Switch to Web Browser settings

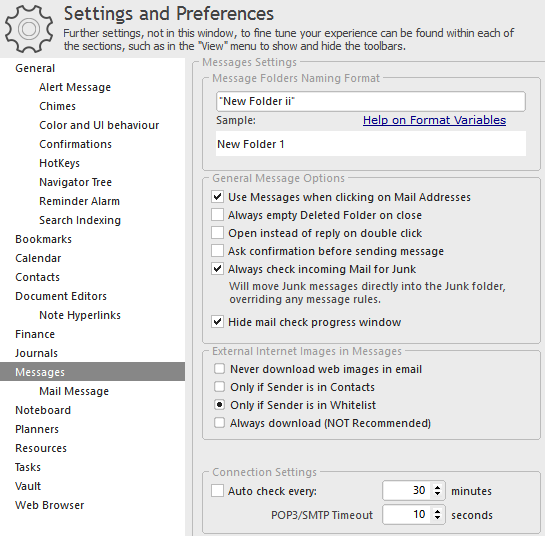(50, 505)
